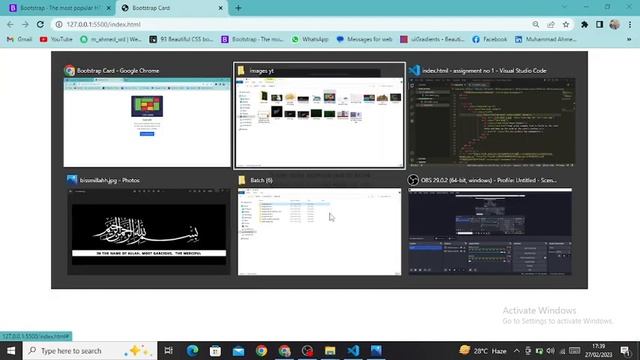The height and width of the screenshot is (360, 640).
Task: Show hidden system tray icons
Action: (516, 351)
